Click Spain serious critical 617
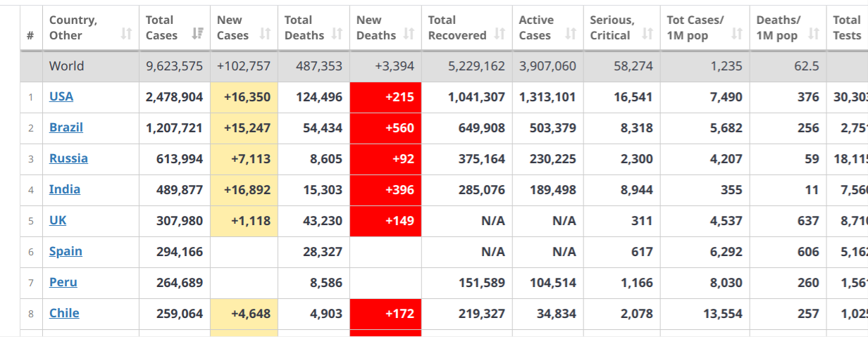868x337 pixels. pos(642,252)
